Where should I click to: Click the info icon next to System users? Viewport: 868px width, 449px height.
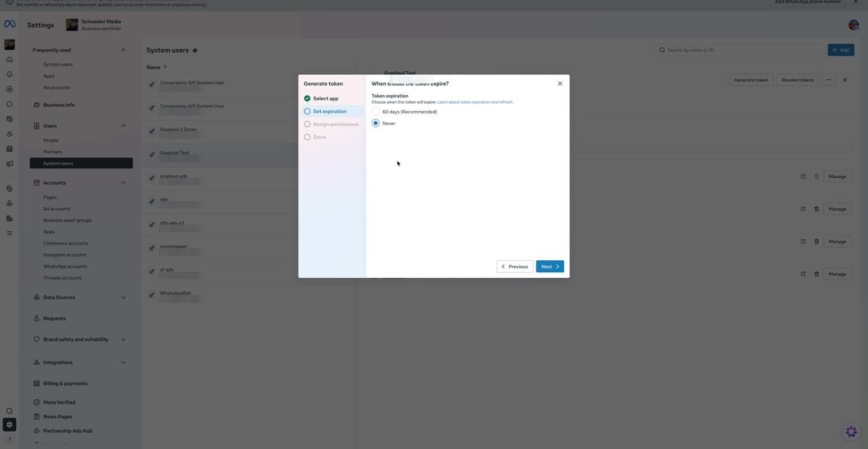click(195, 50)
